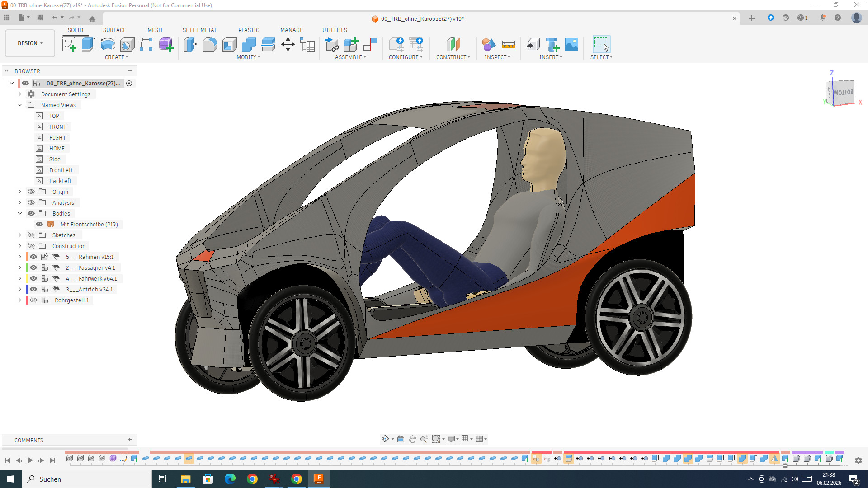The height and width of the screenshot is (488, 868).
Task: Expand the Sketches folder
Action: pos(20,235)
